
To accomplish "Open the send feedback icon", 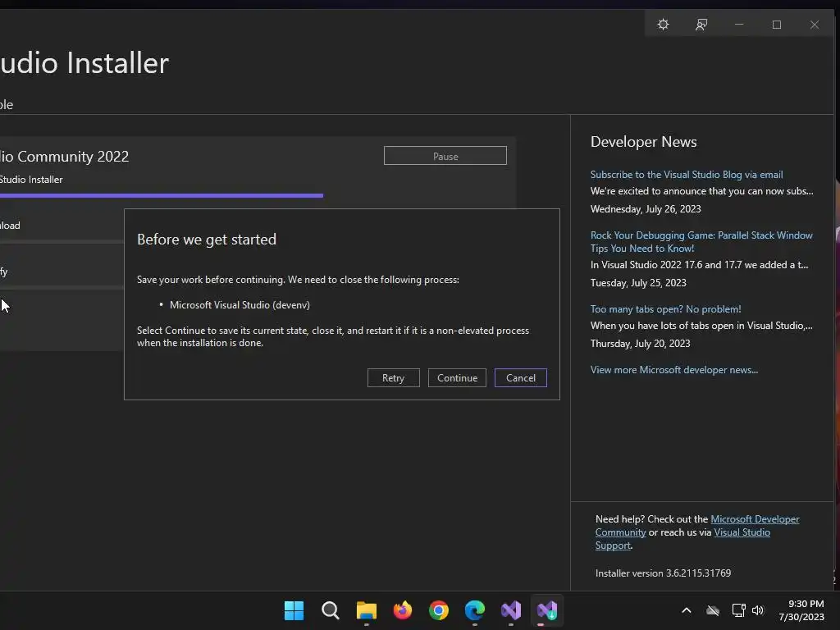I will click(701, 25).
